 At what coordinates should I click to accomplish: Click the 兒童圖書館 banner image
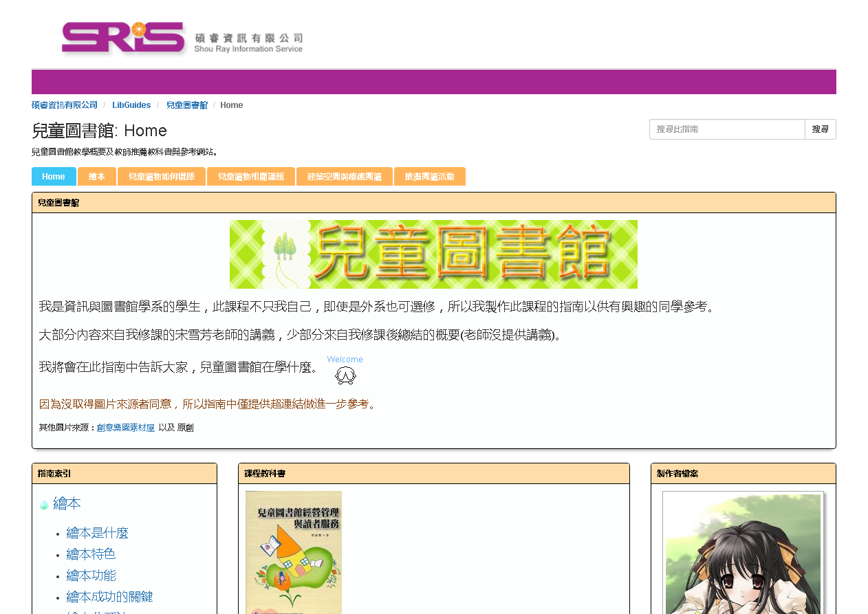pos(433,254)
